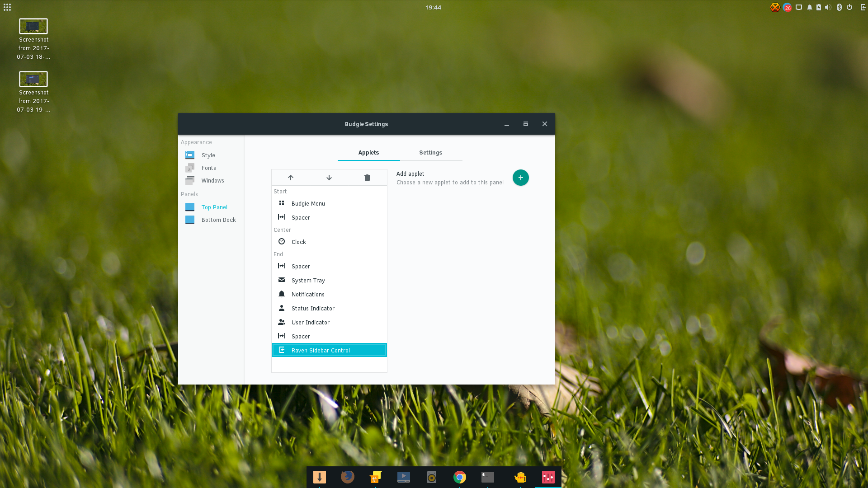Switch to the Applets tab
The height and width of the screenshot is (488, 868).
(368, 153)
